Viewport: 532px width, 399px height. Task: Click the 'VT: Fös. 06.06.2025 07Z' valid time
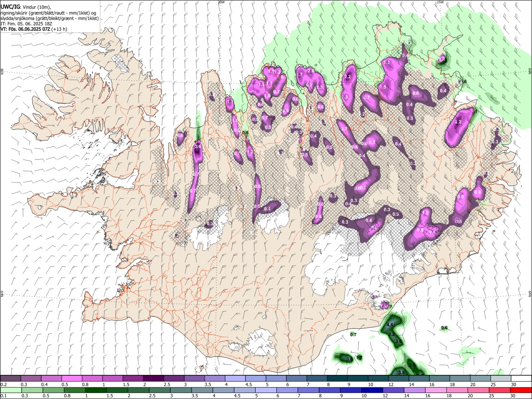(x=26, y=29)
